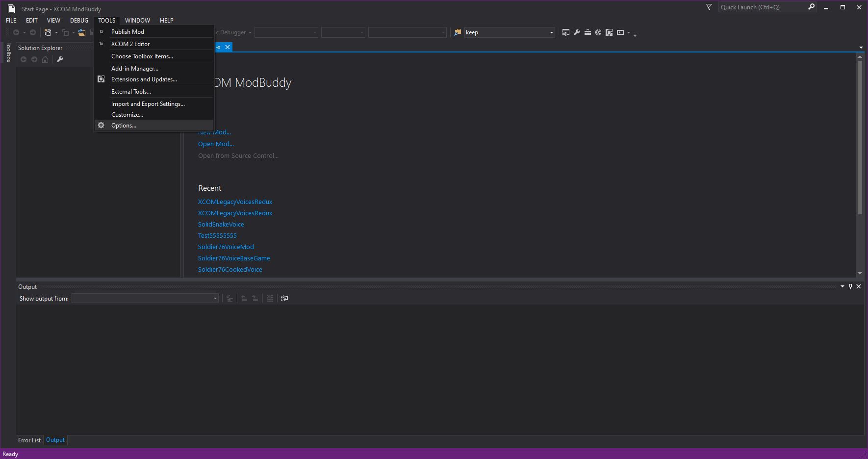Viewport: 868px width, 459px height.
Task: Click the Solution Explorer Back button
Action: coord(24,59)
